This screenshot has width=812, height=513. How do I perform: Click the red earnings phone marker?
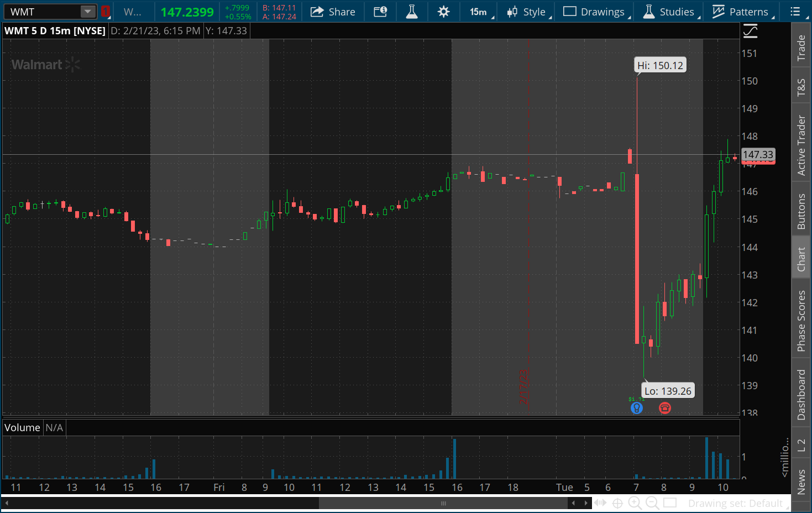click(x=665, y=408)
